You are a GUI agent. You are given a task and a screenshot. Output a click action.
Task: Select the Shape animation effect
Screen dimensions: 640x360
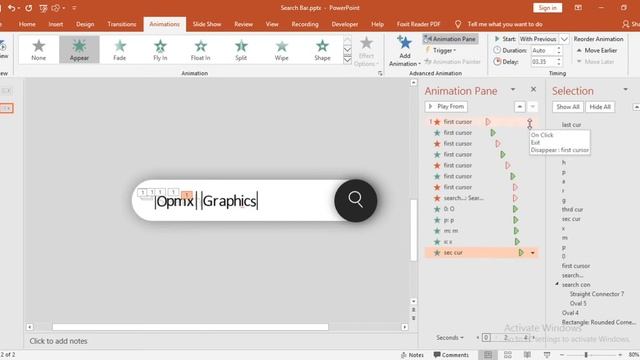[x=322, y=49]
